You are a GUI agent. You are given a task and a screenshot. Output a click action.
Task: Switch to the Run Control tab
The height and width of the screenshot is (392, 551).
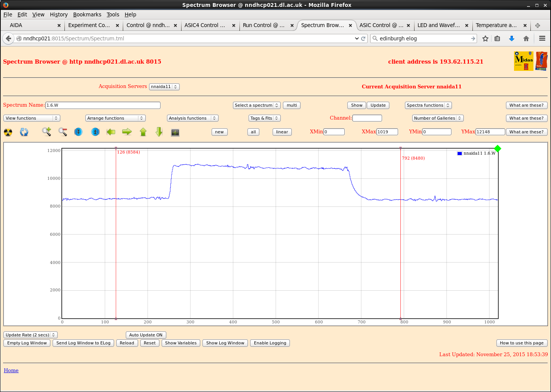click(263, 25)
